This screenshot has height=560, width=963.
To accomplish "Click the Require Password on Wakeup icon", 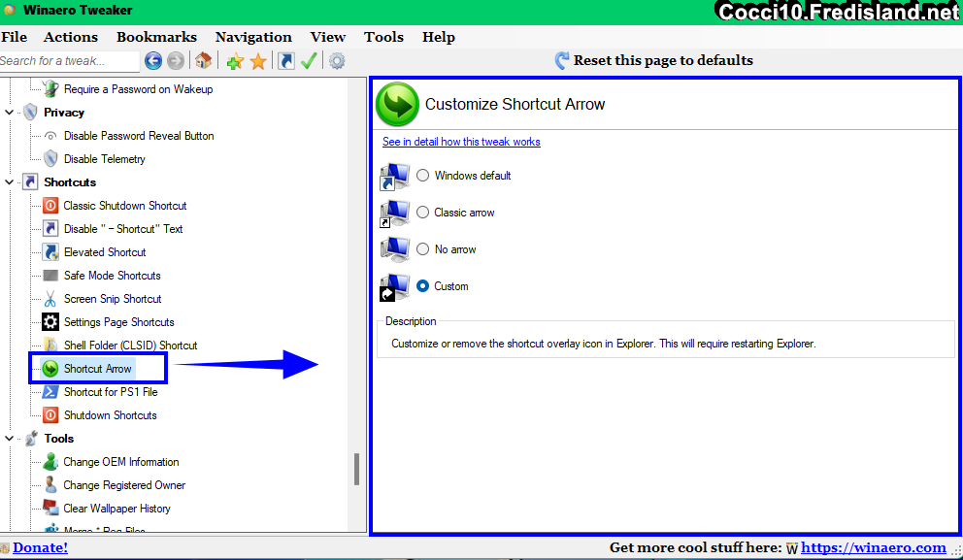I will [x=50, y=89].
